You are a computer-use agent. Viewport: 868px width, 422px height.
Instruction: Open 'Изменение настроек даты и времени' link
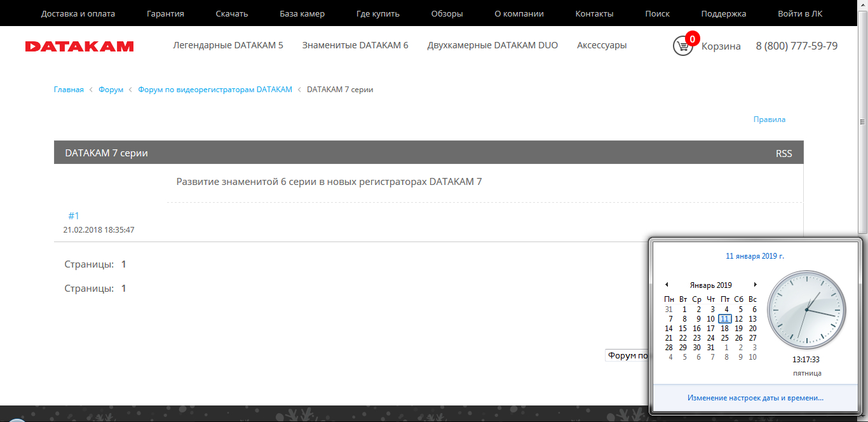click(755, 398)
